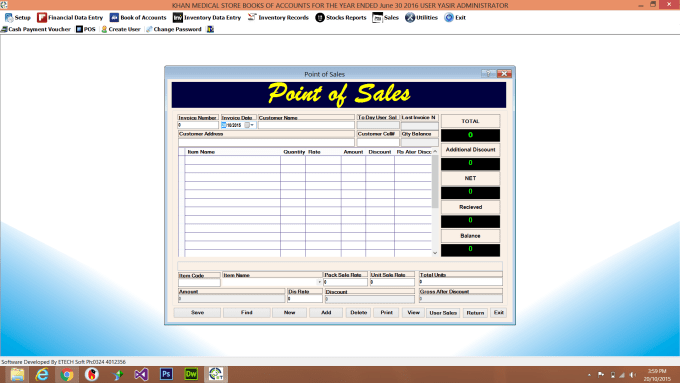Click the Invoice Number field

(198, 125)
